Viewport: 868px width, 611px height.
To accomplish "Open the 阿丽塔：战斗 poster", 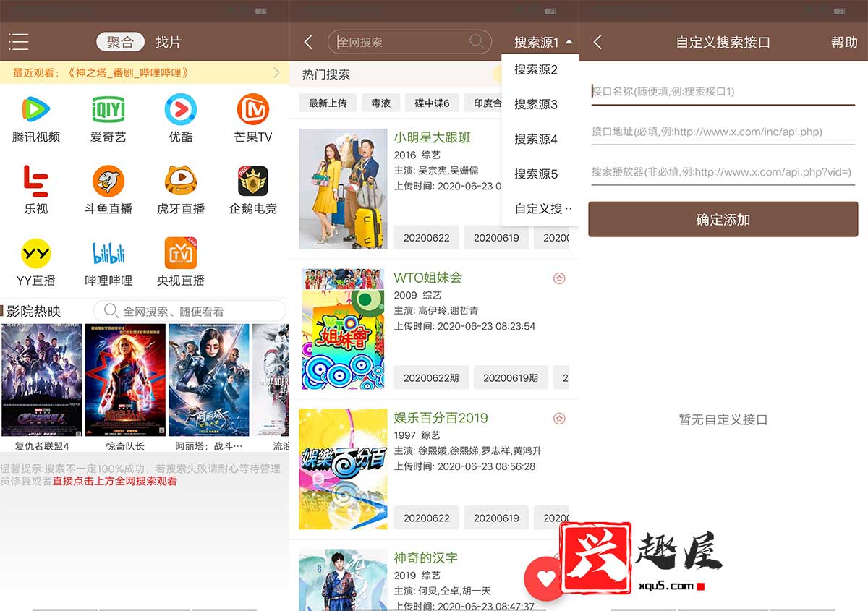I will click(x=209, y=380).
